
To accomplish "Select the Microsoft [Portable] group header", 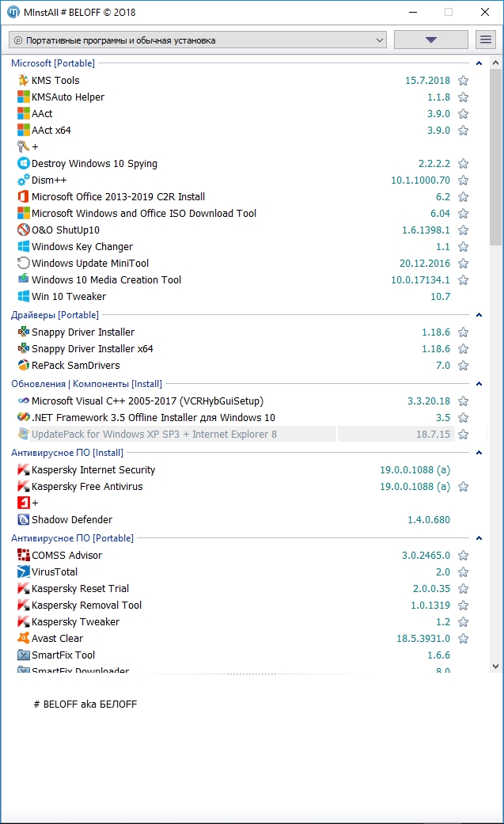I will 53,63.
